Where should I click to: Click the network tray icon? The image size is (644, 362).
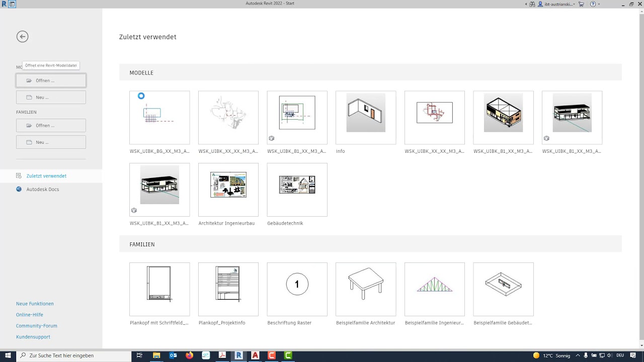coord(602,355)
